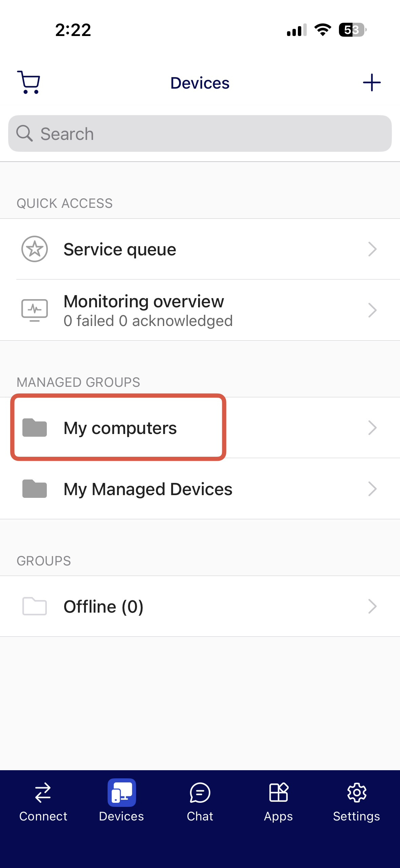Click the Offline group folder icon
This screenshot has width=400, height=868.
(35, 606)
